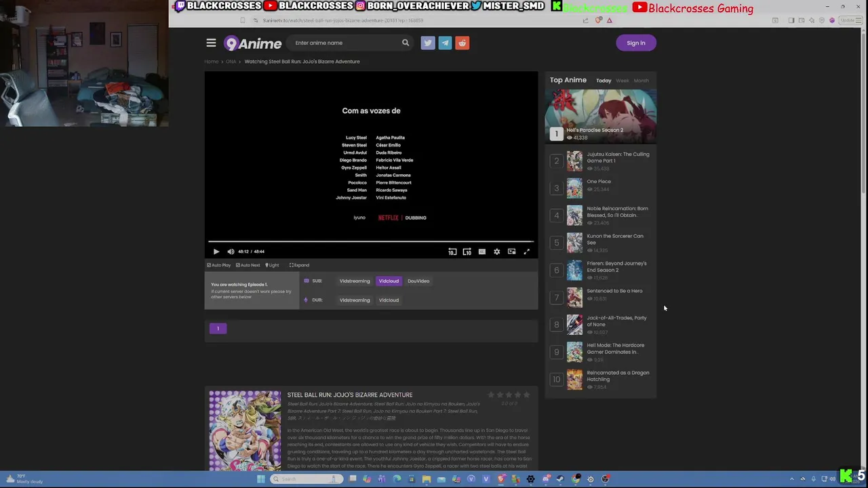Focus the Enter anime name field
This screenshot has width=868, height=488.
(x=346, y=43)
